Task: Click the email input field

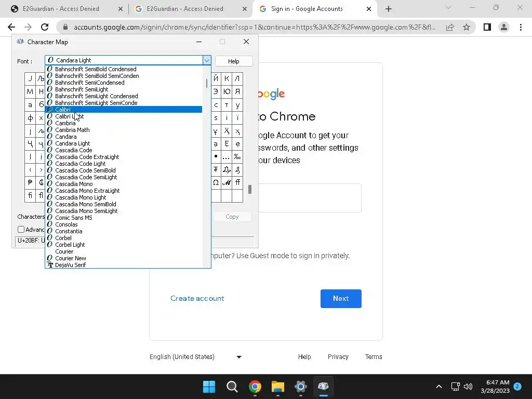Action: (310, 198)
